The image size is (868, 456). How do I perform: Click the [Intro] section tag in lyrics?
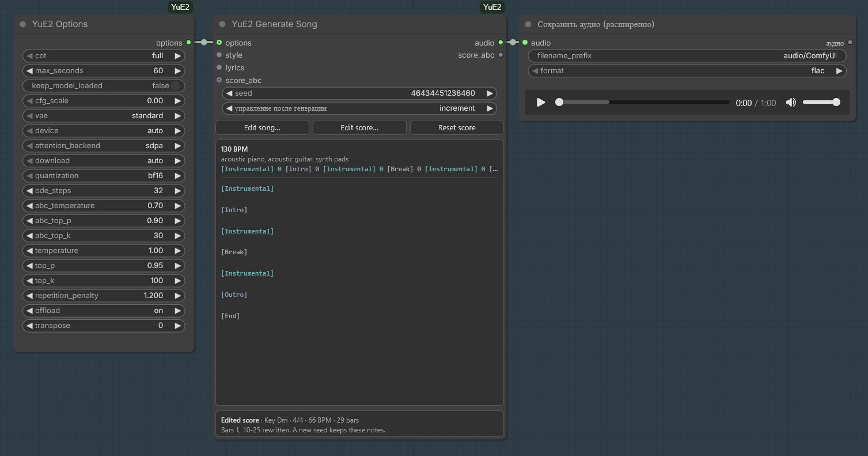[x=234, y=210]
